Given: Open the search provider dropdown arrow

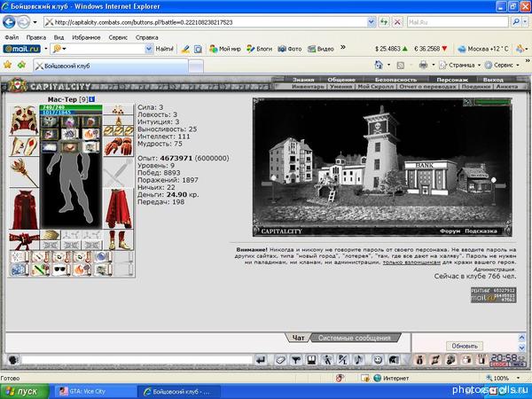Looking at the screenshot, I should (x=525, y=22).
